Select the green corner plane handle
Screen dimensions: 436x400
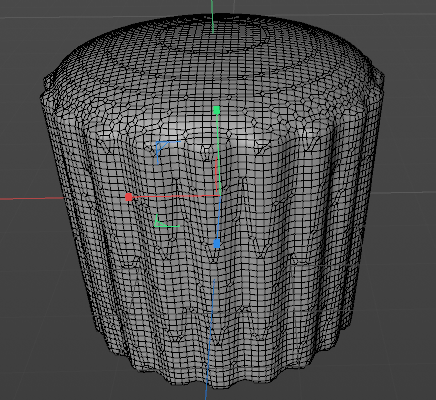coord(166,221)
